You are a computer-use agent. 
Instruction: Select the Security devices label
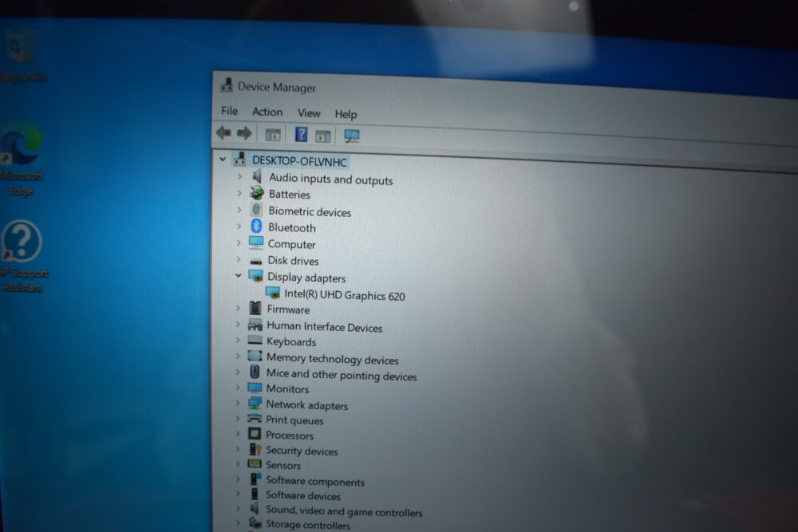coord(302,451)
